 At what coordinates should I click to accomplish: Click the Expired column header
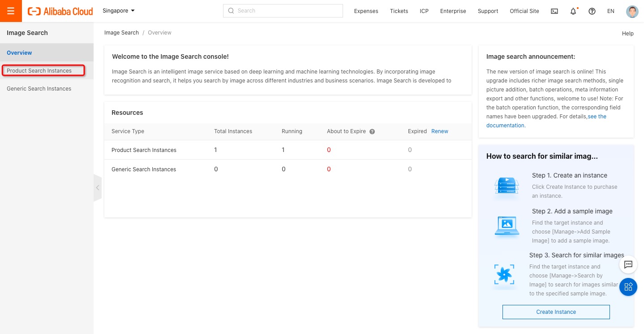pos(417,131)
